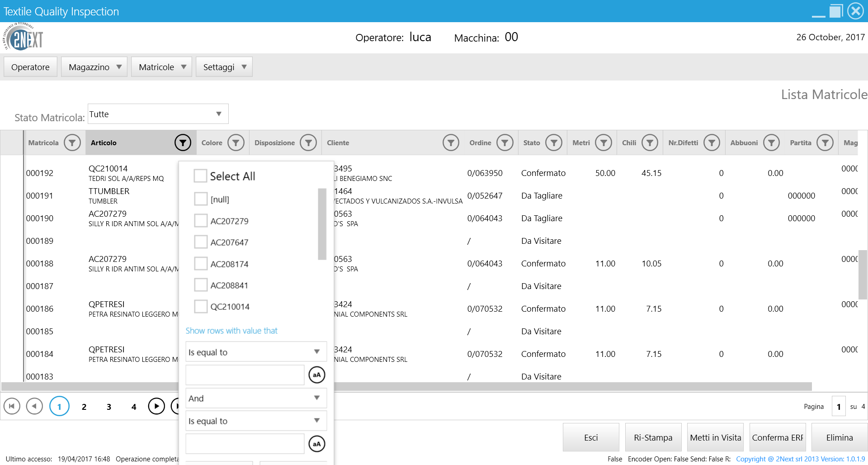Viewport: 868px width, 465px height.
Task: Check the QC210014 filter checkbox
Action: tap(200, 306)
